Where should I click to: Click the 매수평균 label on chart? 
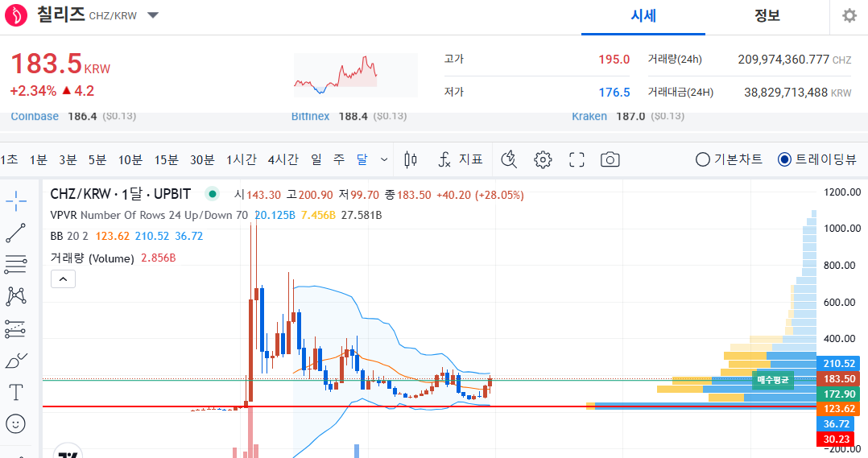773,380
